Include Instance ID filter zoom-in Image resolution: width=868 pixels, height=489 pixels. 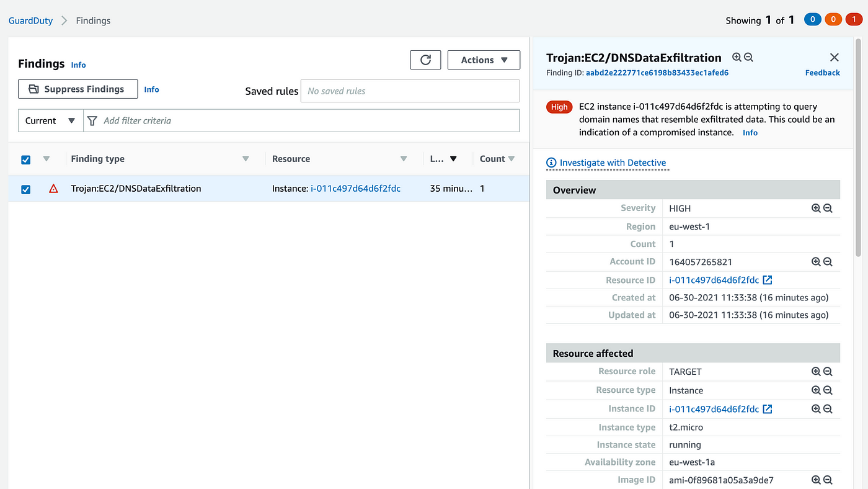[816, 409]
